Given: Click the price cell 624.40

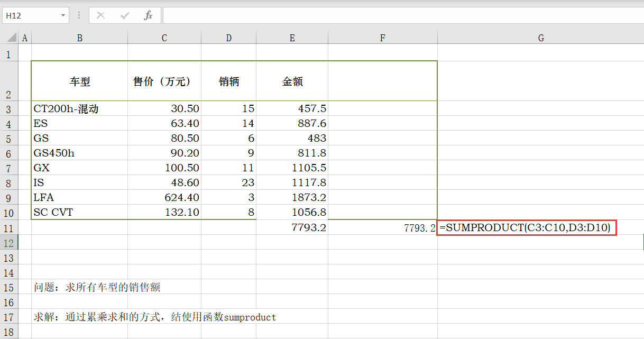Looking at the screenshot, I should click(x=164, y=197).
